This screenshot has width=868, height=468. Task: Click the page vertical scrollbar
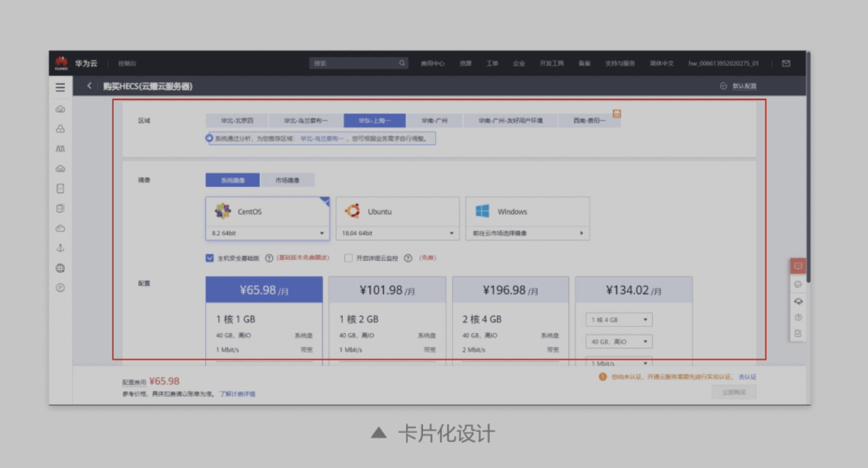(808, 166)
